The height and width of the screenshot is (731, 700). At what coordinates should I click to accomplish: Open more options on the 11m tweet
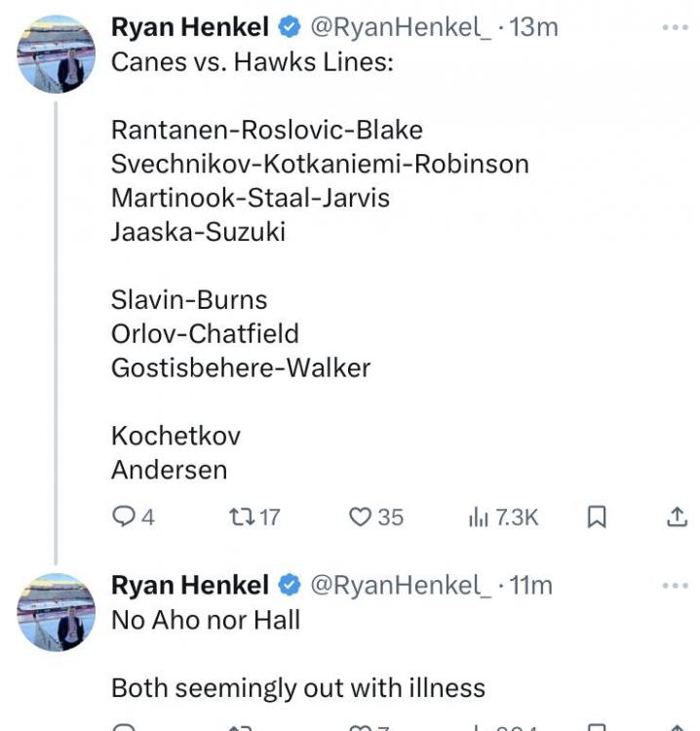[x=675, y=585]
